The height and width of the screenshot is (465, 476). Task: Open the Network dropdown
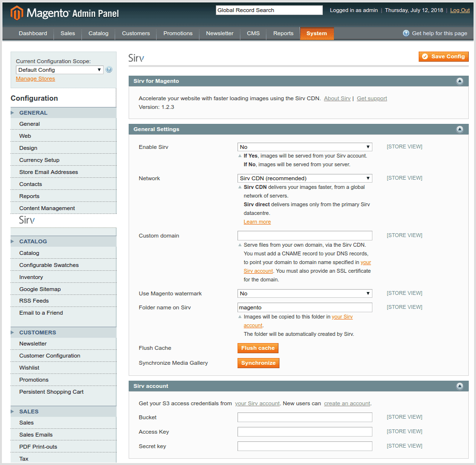click(x=304, y=178)
